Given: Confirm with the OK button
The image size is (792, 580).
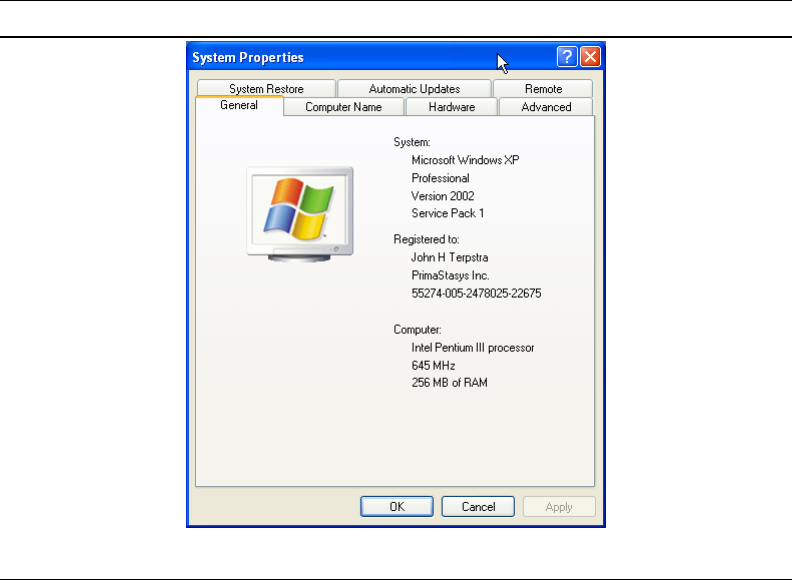Looking at the screenshot, I should coord(397,506).
